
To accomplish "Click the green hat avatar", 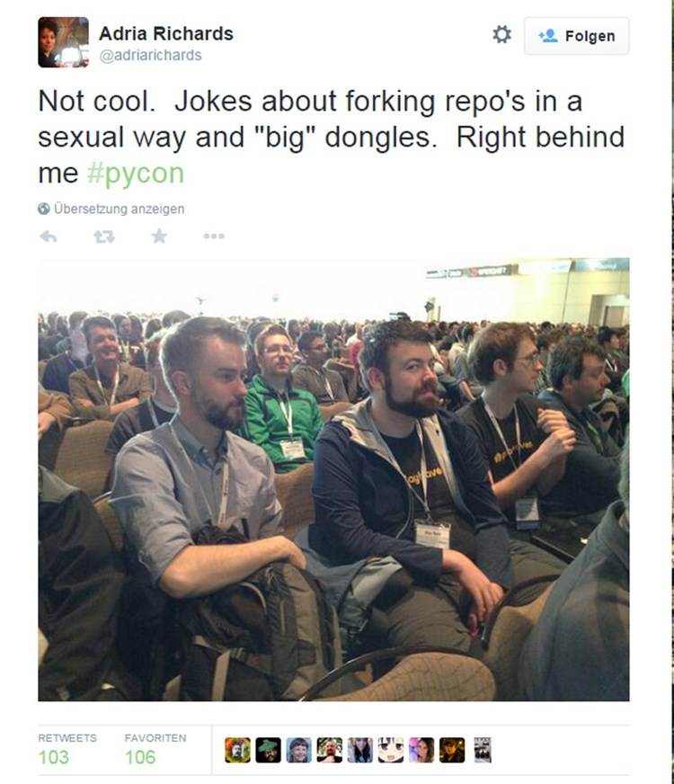I will point(269,750).
